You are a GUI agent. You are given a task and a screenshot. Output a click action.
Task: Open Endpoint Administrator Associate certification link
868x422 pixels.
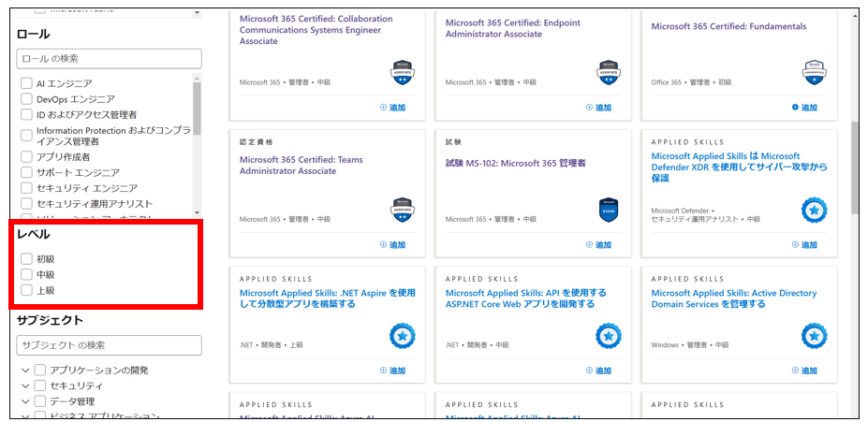click(x=513, y=28)
